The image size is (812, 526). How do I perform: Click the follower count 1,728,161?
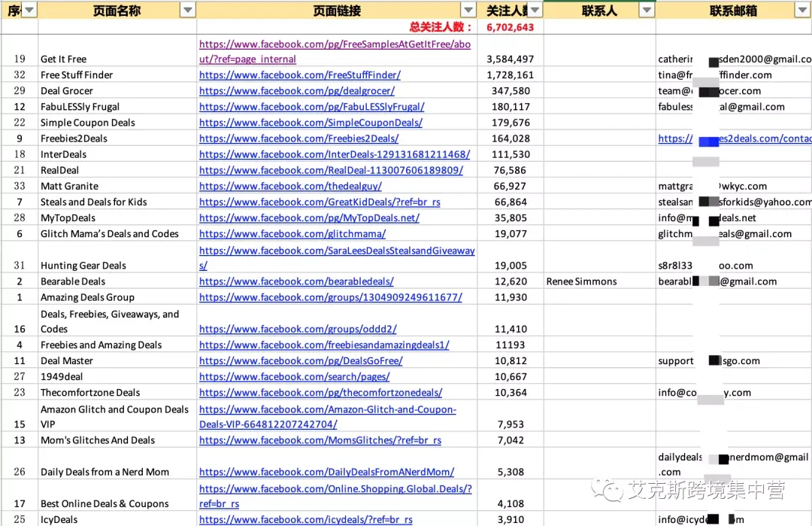[510, 75]
